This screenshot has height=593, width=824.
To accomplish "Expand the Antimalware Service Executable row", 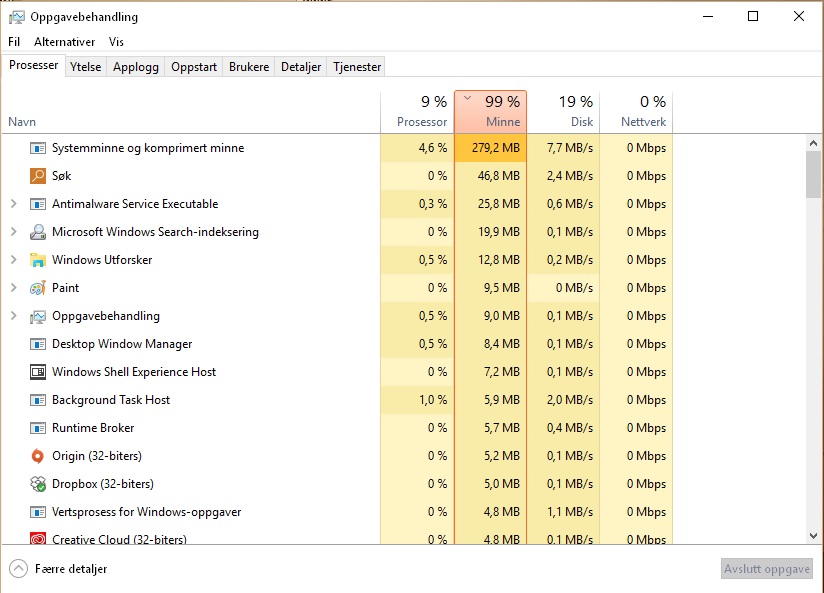I will tap(14, 204).
